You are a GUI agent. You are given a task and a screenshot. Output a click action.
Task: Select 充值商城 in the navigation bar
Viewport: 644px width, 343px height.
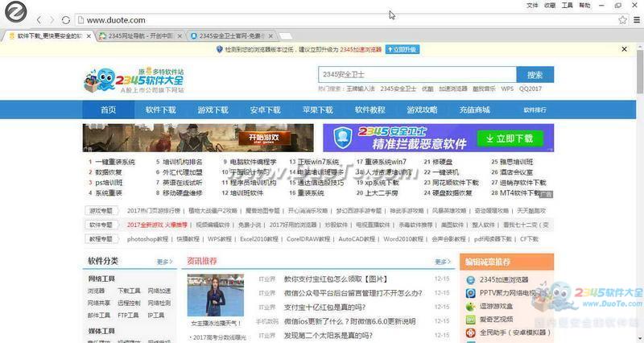click(x=474, y=110)
